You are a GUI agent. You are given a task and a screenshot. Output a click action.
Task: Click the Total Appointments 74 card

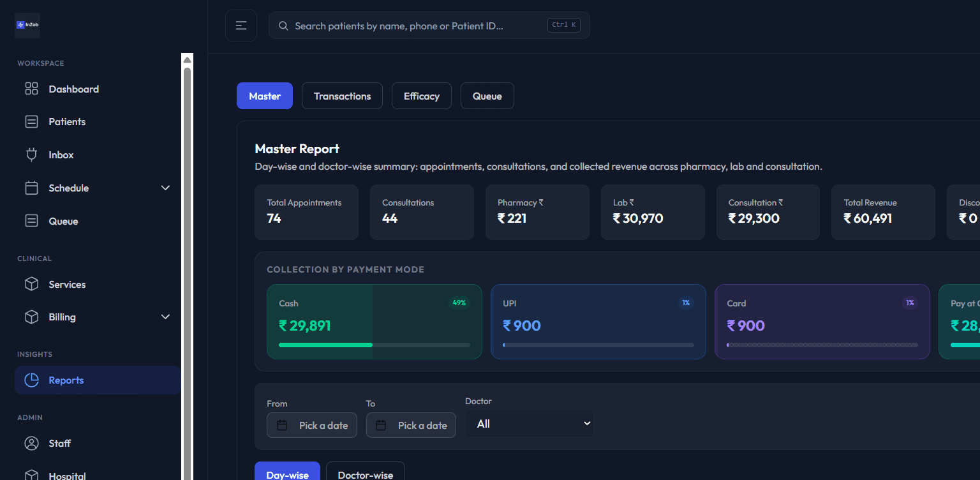[306, 212]
